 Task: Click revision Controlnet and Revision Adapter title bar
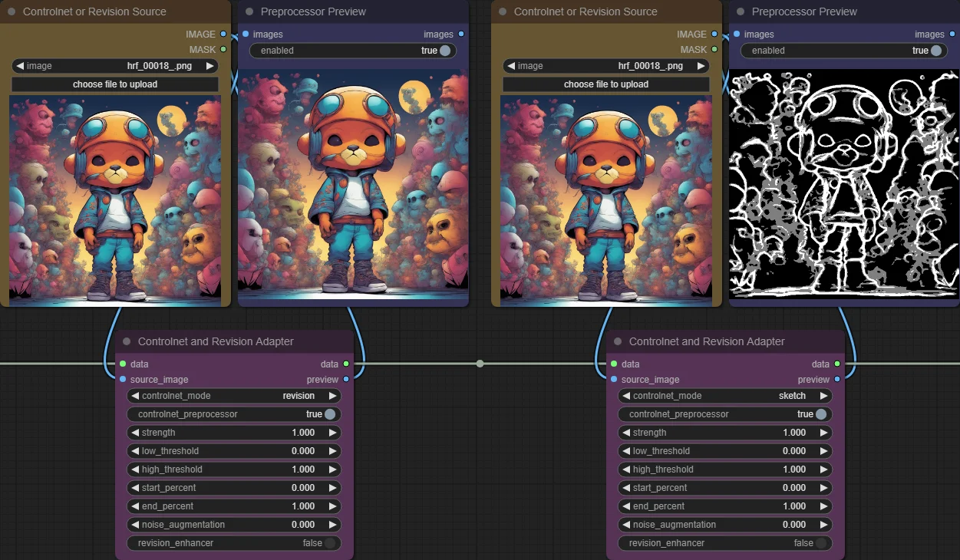(x=234, y=341)
